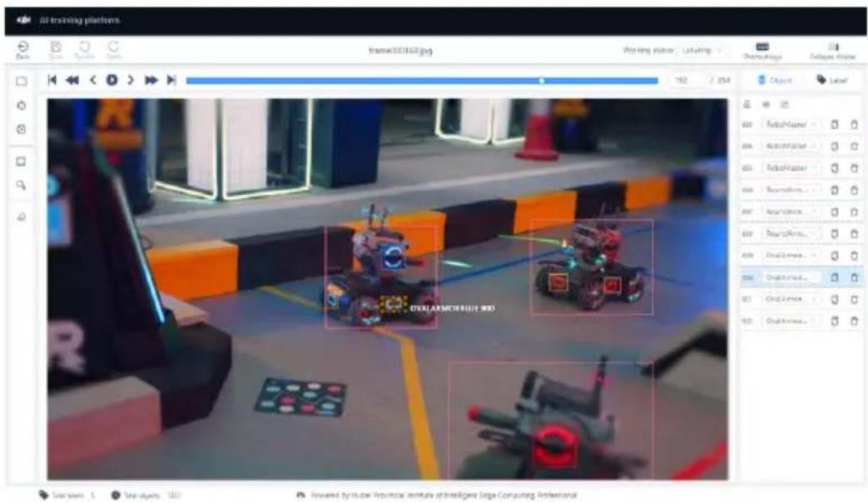The width and height of the screenshot is (868, 503).
Task: Click the frame filename text at top
Action: point(400,51)
